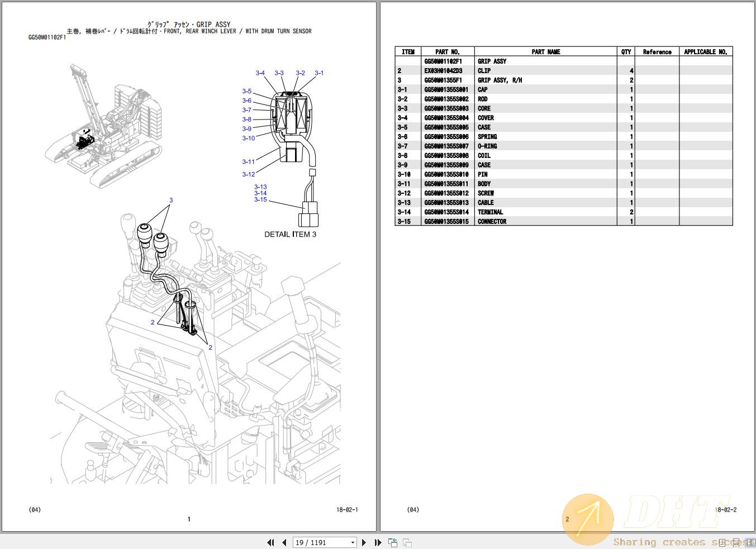Go to the previous page
The width and height of the screenshot is (756, 549).
(284, 542)
